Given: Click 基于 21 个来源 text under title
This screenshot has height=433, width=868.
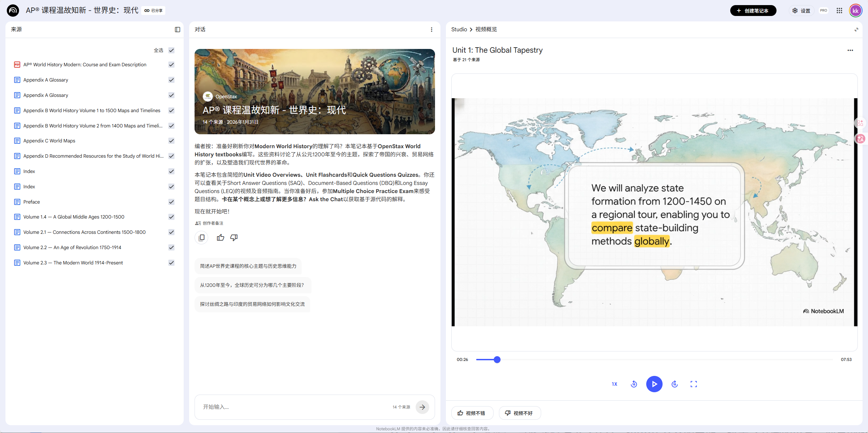Looking at the screenshot, I should [466, 60].
